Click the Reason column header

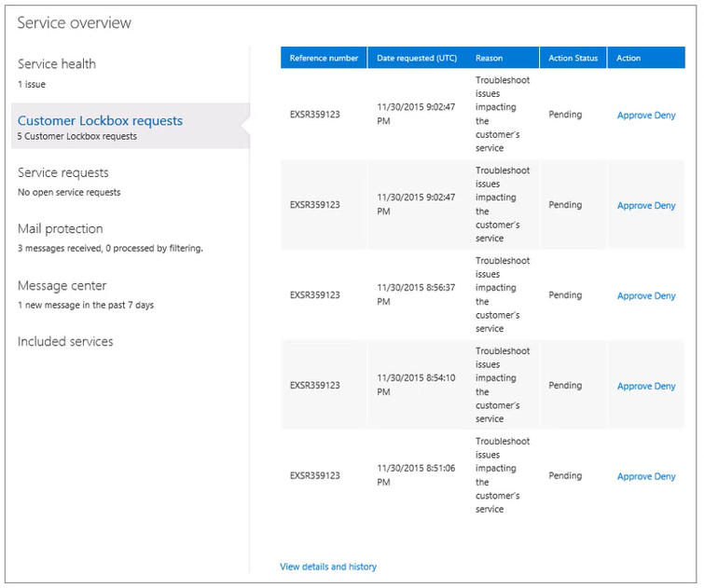click(490, 58)
